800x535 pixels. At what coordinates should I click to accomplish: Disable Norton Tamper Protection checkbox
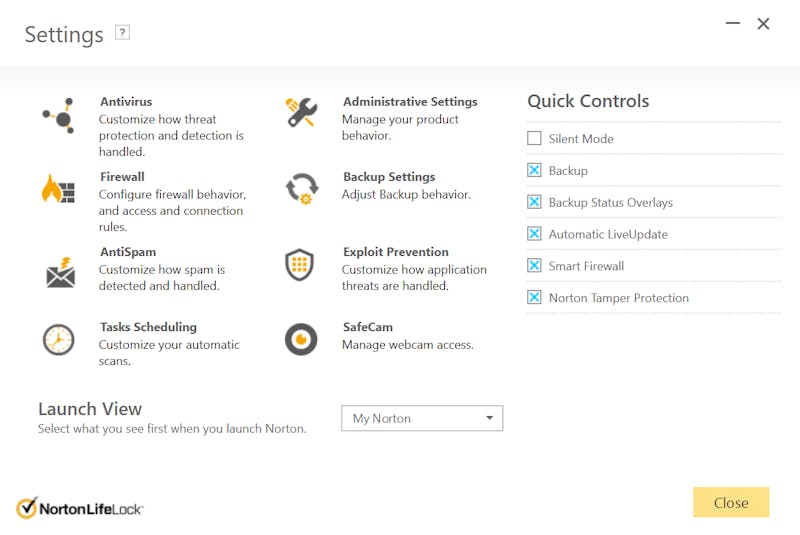coord(534,297)
